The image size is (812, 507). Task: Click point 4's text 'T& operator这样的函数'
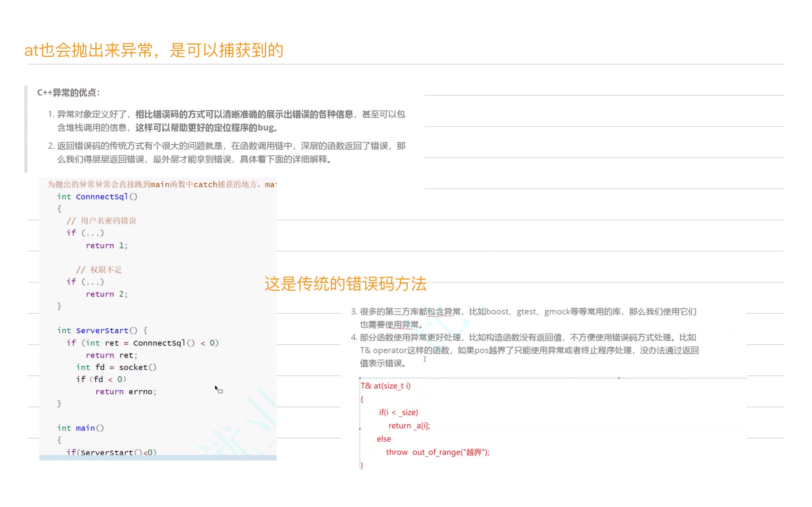pyautogui.click(x=405, y=350)
